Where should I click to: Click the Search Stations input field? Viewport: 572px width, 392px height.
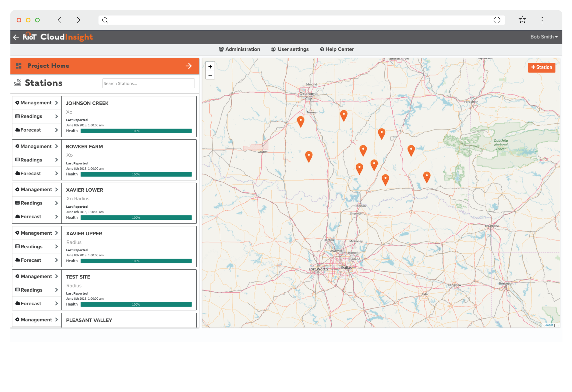point(148,83)
